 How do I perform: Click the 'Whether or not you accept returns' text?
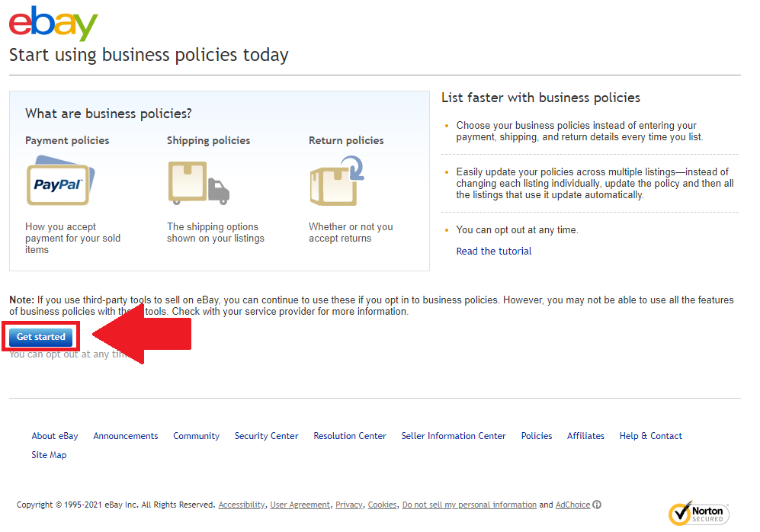(x=351, y=232)
